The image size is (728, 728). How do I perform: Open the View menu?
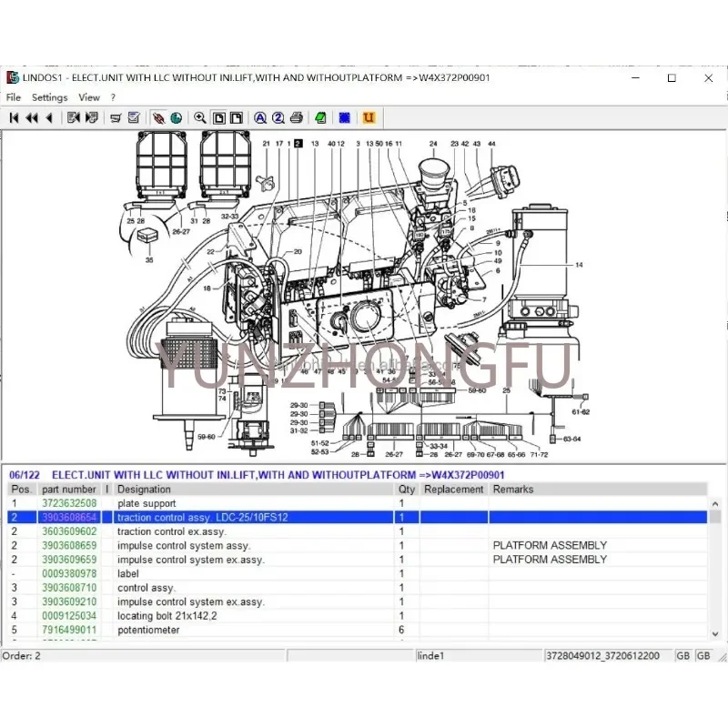[x=89, y=97]
